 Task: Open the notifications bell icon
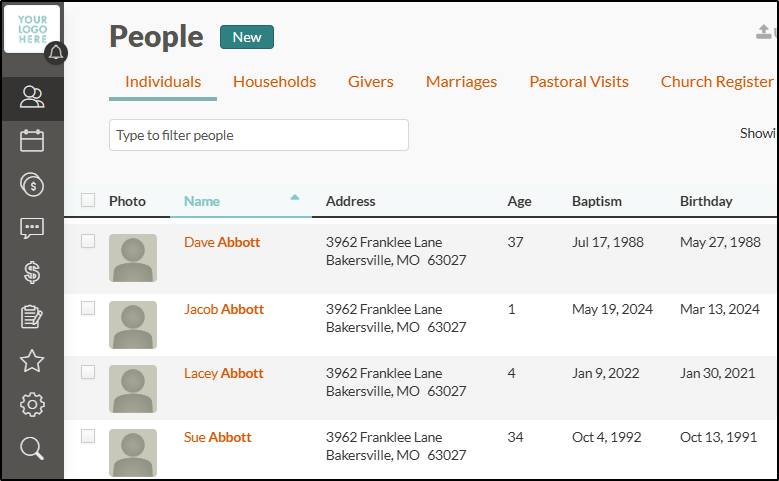tap(56, 53)
